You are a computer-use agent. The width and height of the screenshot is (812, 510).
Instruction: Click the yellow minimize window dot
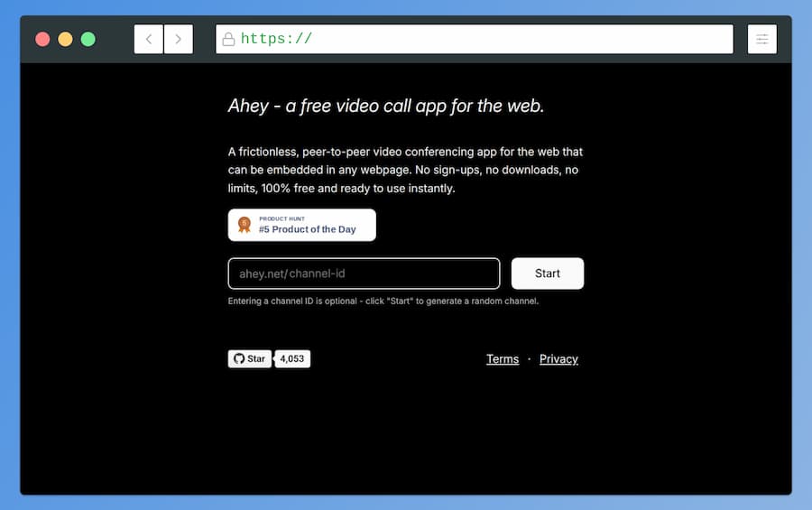click(65, 39)
